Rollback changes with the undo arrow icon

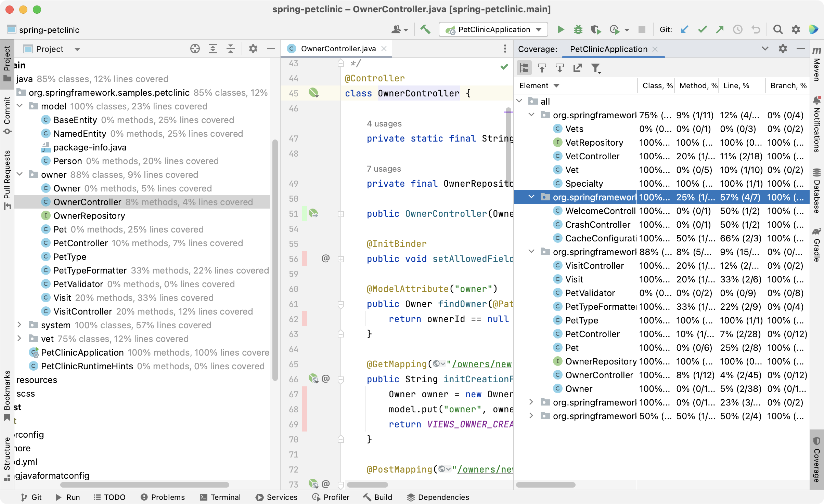coord(756,30)
